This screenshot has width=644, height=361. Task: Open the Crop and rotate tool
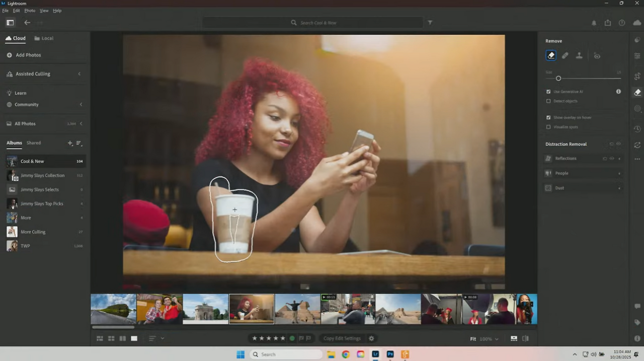pos(637,76)
